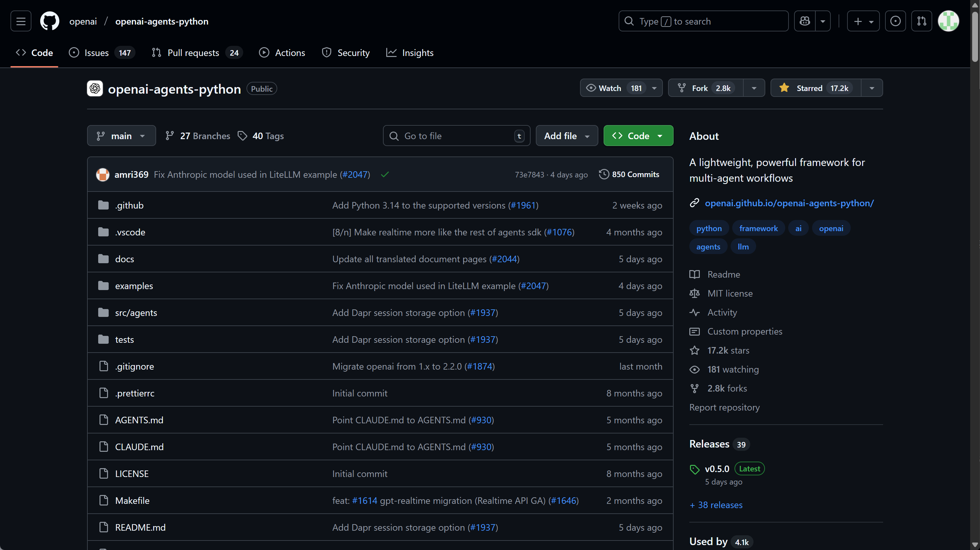Select the Code tab

tap(34, 53)
